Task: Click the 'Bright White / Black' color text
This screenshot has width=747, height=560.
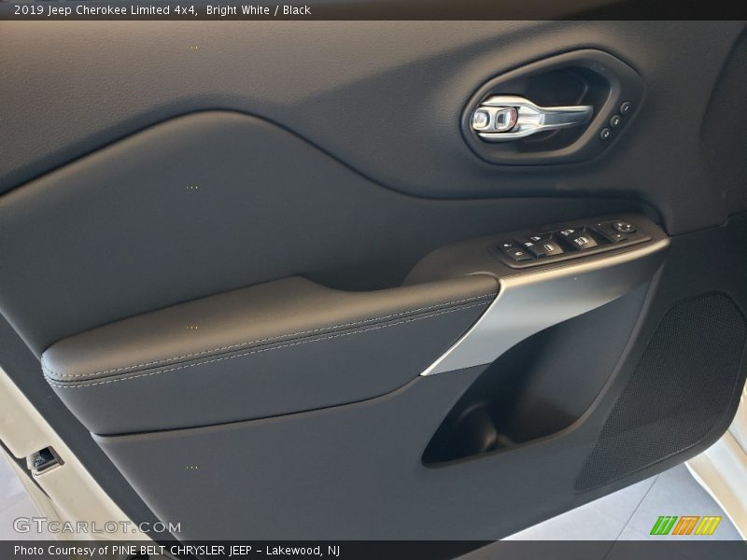Action: point(259,10)
